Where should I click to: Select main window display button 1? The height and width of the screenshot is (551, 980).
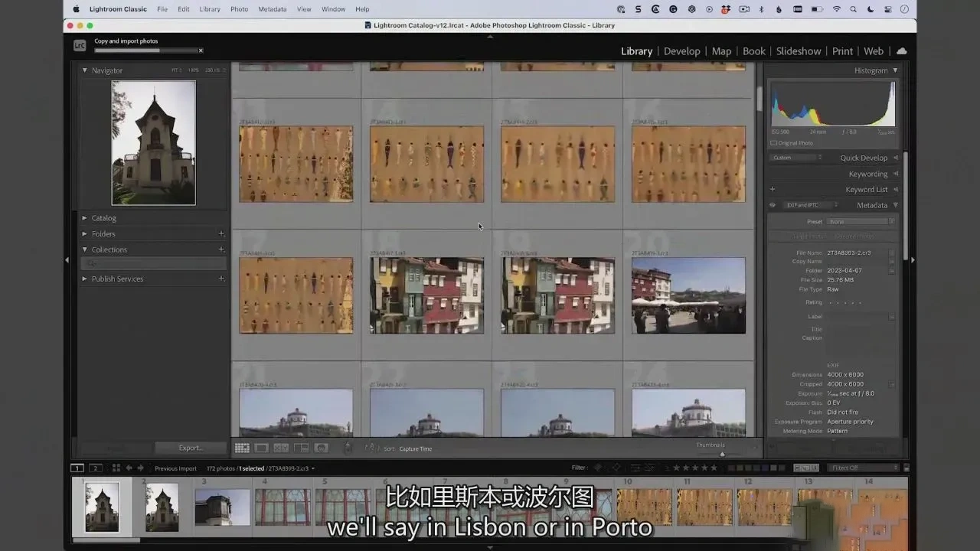(x=77, y=468)
